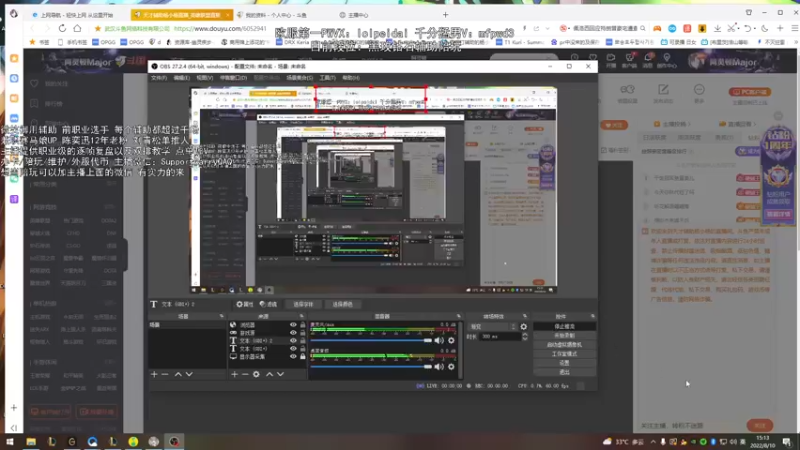Screen dimensions: 800x450
Task: Bookmark page with star icon in address bar
Action: pyautogui.click(x=97, y=29)
